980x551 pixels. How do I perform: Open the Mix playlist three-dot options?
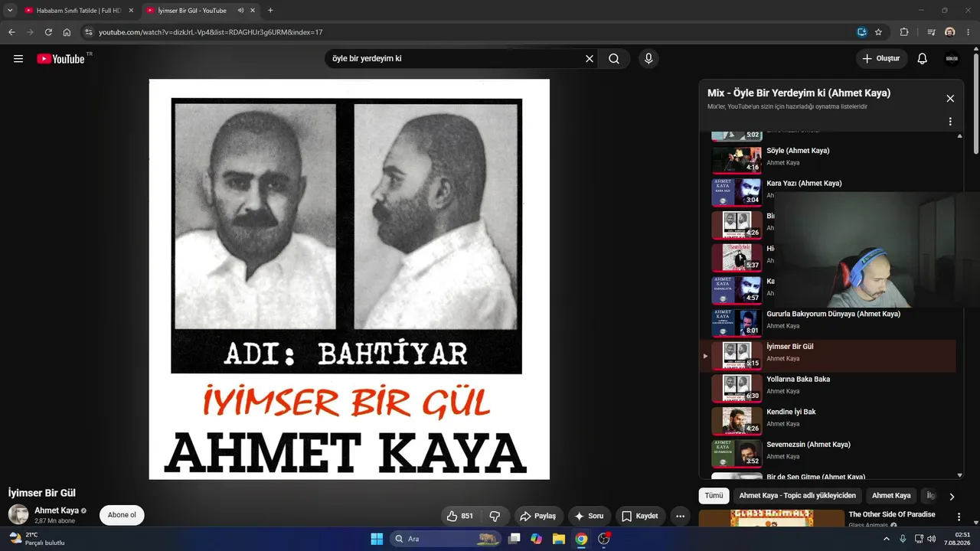[950, 122]
